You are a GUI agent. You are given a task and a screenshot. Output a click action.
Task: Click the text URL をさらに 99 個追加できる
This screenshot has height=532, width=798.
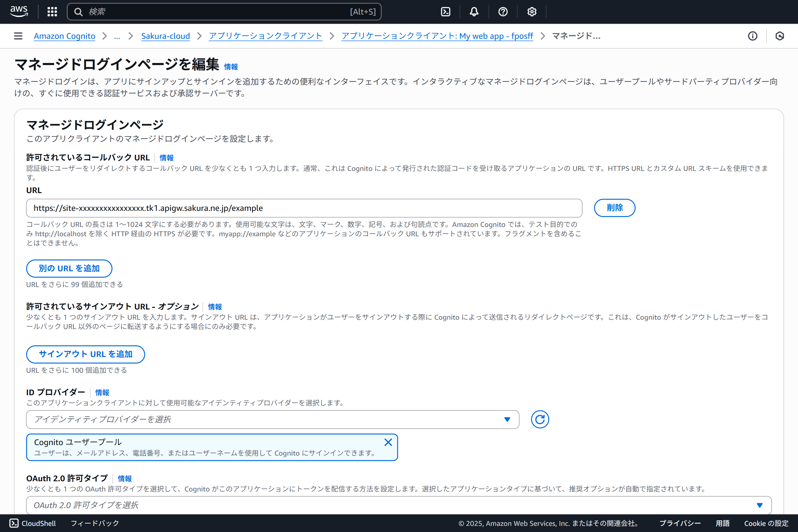point(74,284)
